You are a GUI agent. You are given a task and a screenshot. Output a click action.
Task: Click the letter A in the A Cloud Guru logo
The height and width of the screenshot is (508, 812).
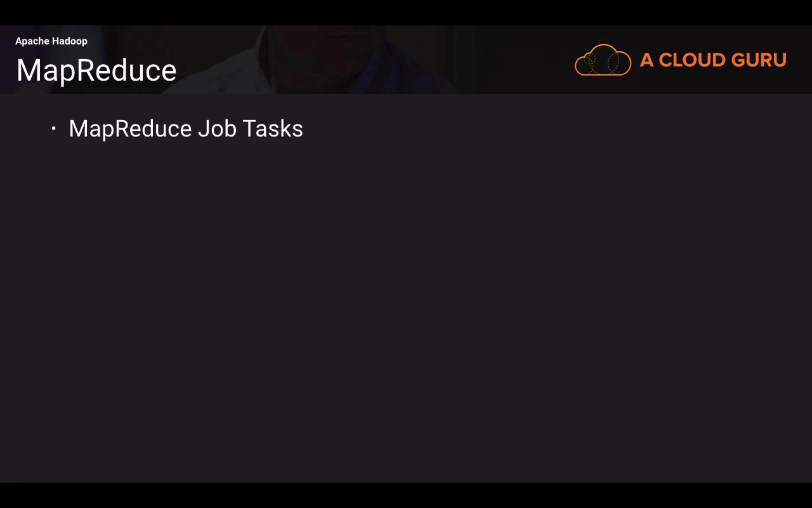(646, 60)
